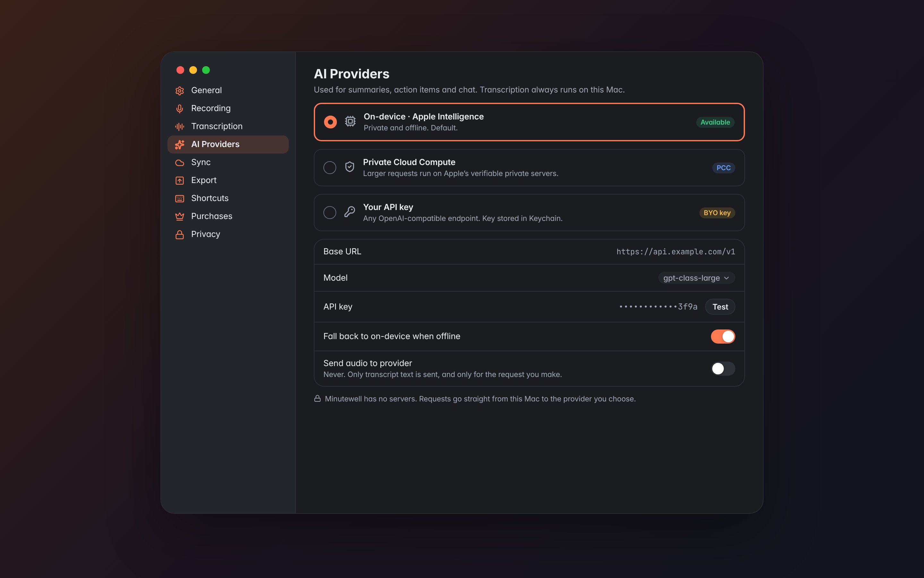This screenshot has height=578, width=924.
Task: Click the masked API key field ending 3f9a
Action: point(658,307)
